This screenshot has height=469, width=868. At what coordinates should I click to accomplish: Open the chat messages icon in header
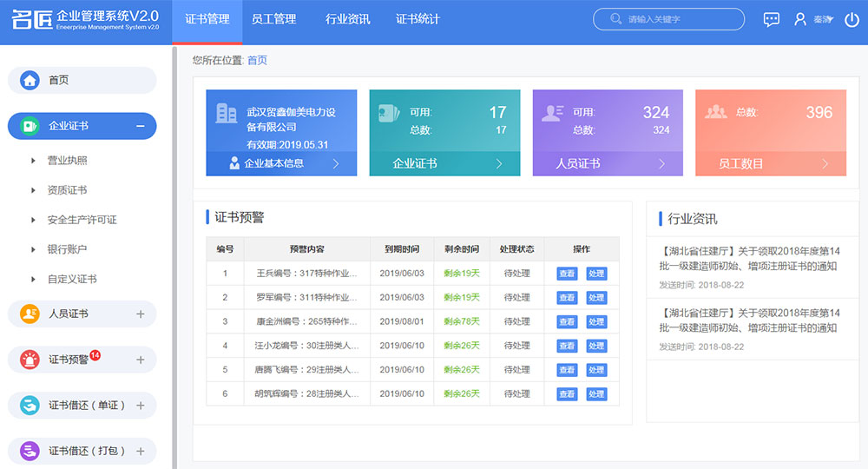click(x=771, y=19)
